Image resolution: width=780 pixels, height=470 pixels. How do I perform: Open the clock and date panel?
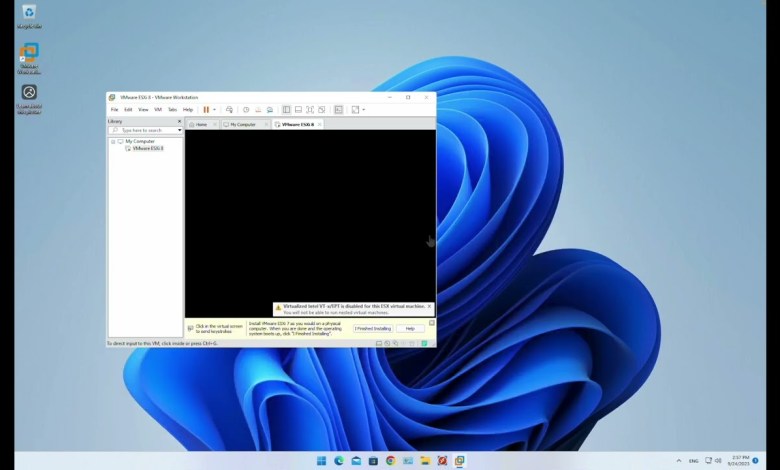click(739, 461)
